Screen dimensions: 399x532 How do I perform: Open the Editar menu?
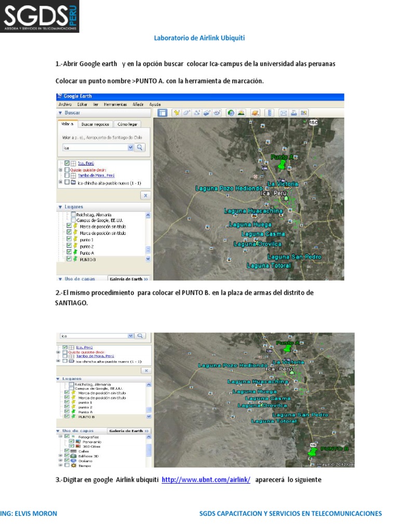[82, 104]
